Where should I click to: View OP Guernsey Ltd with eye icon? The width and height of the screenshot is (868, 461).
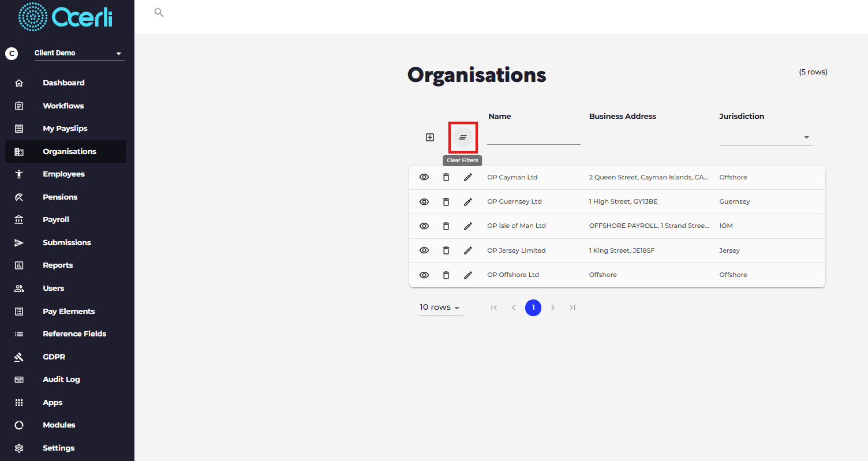tap(424, 202)
